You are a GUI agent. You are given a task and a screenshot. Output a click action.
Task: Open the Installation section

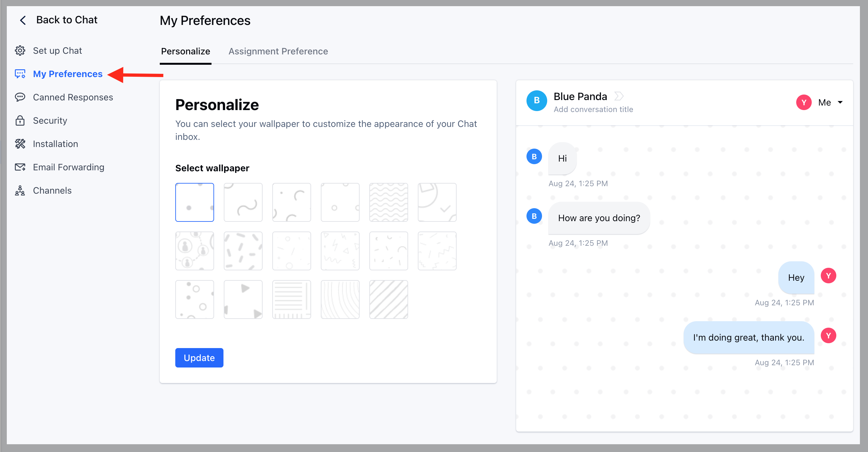[x=55, y=144]
